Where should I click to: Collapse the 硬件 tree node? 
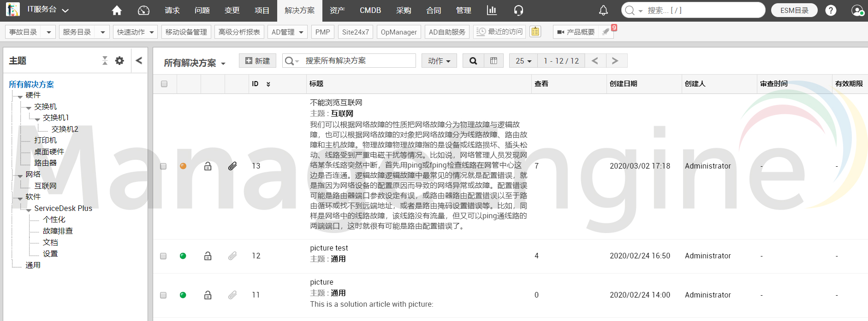click(x=20, y=97)
